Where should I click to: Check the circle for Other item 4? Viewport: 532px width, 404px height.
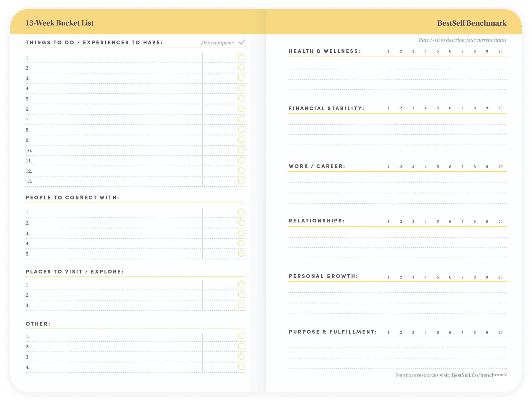coord(241,367)
